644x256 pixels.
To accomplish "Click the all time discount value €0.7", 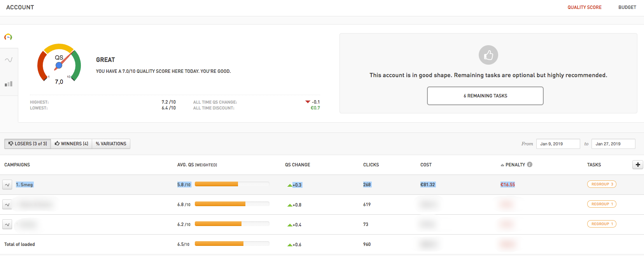I will coord(315,108).
